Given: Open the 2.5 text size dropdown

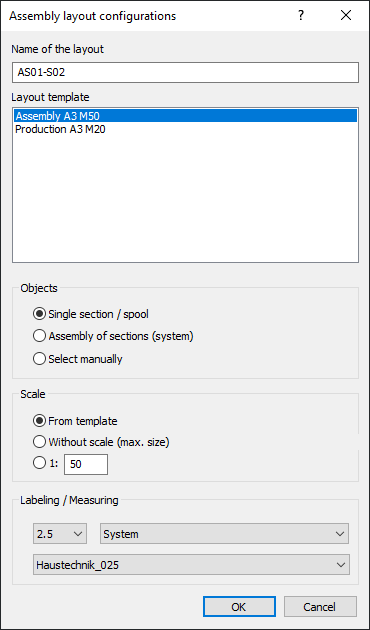Looking at the screenshot, I should pos(60,534).
